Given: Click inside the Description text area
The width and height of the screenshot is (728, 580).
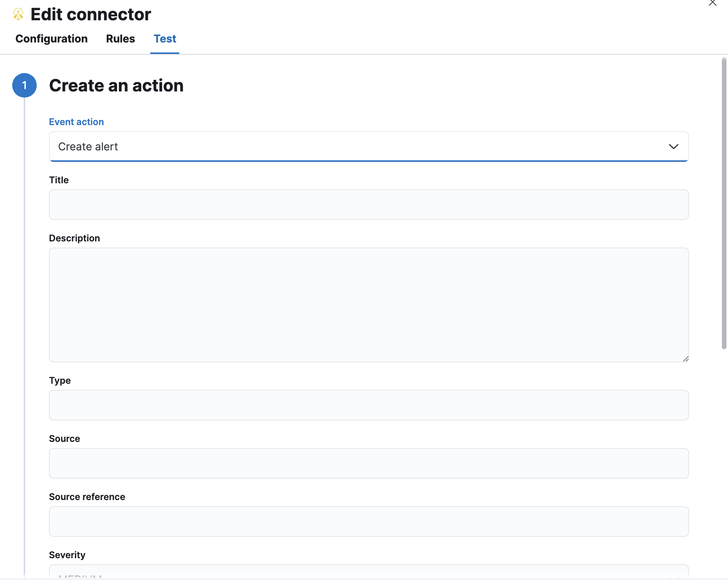Looking at the screenshot, I should 369,305.
